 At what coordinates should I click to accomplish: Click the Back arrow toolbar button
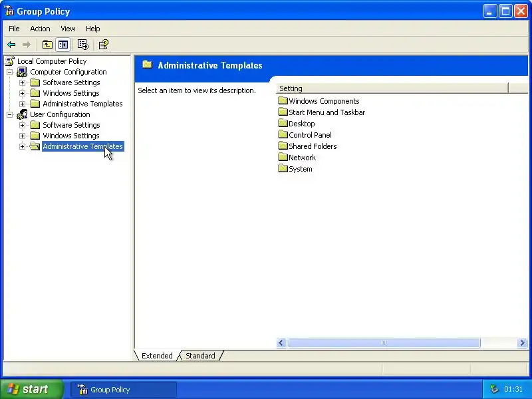[11, 45]
